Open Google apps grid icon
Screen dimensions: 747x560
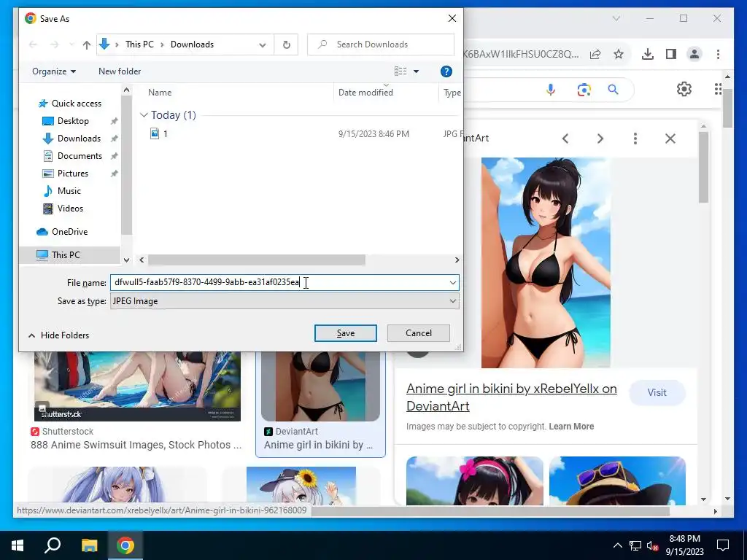(719, 89)
